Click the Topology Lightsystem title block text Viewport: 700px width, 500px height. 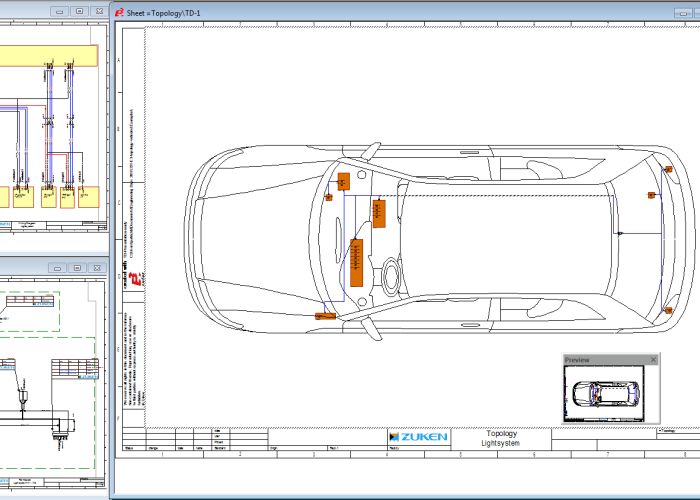click(499, 438)
